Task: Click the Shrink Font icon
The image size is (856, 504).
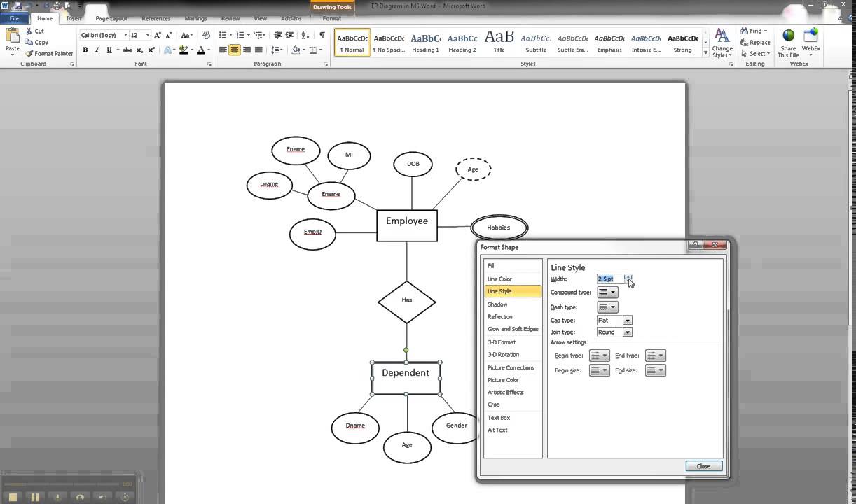Action: coord(169,35)
